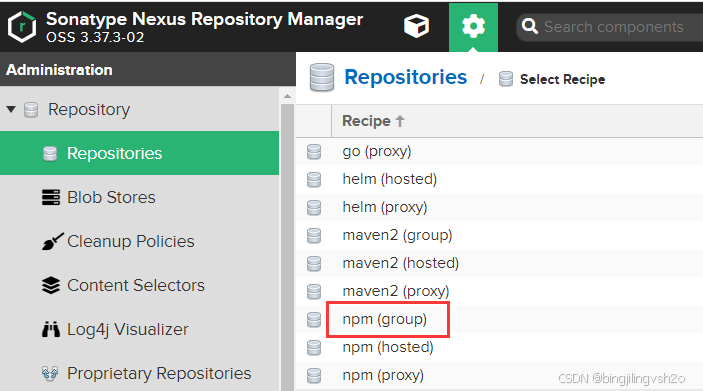The height and width of the screenshot is (391, 703).
Task: Click the Sonatype Nexus hexagon logo
Action: (22, 27)
